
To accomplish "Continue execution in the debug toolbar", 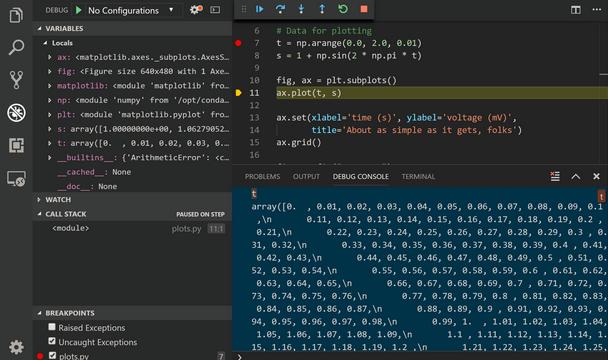I will tap(259, 9).
